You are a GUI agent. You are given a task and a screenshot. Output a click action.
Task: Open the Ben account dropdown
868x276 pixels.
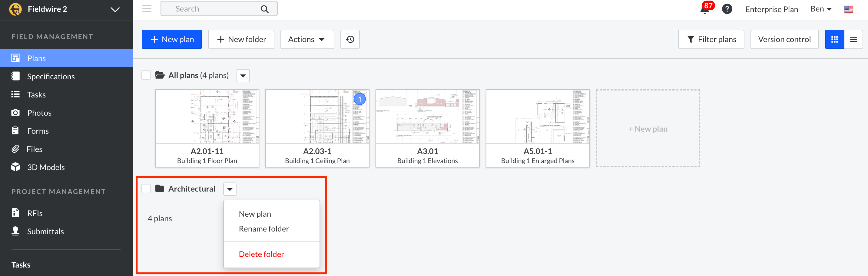click(x=820, y=9)
